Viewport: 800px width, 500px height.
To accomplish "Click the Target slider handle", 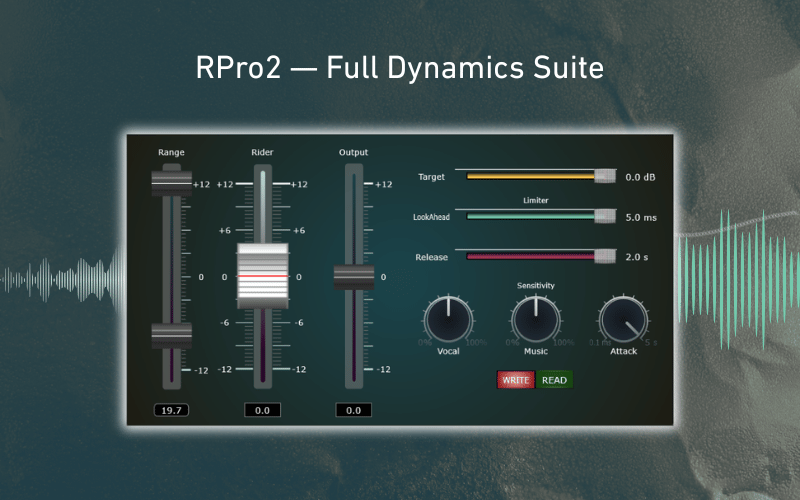I will pyautogui.click(x=605, y=176).
